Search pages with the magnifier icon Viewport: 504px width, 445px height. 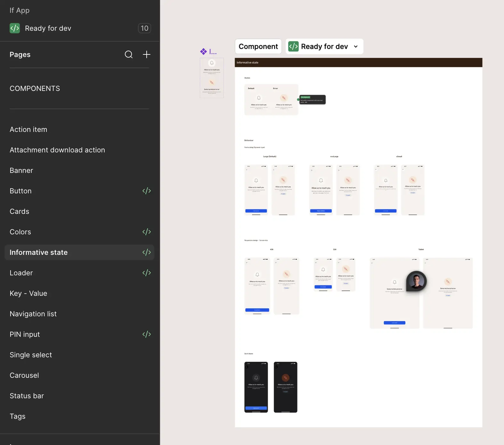pyautogui.click(x=129, y=54)
